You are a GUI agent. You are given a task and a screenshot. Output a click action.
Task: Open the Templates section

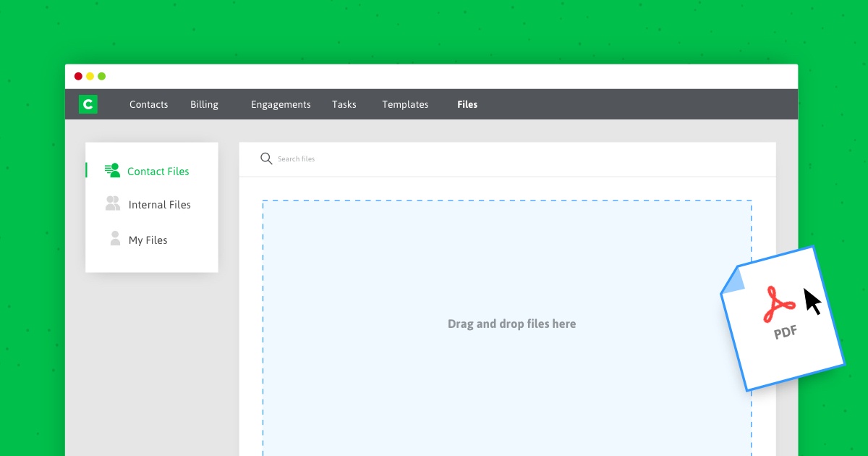click(x=405, y=104)
